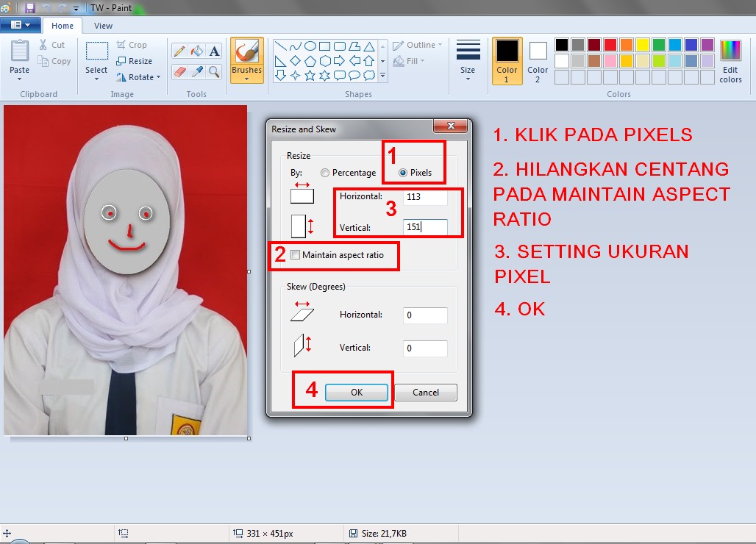Open Resize from the Image group

click(134, 61)
